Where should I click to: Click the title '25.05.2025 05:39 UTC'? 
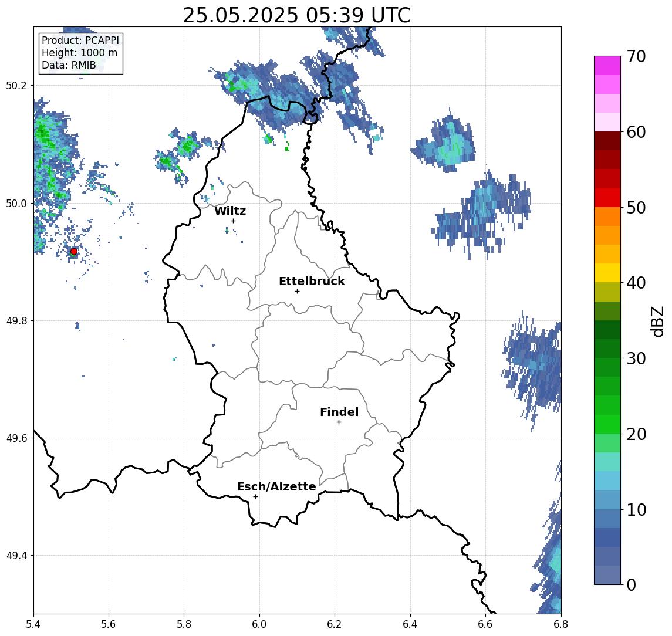[297, 15]
